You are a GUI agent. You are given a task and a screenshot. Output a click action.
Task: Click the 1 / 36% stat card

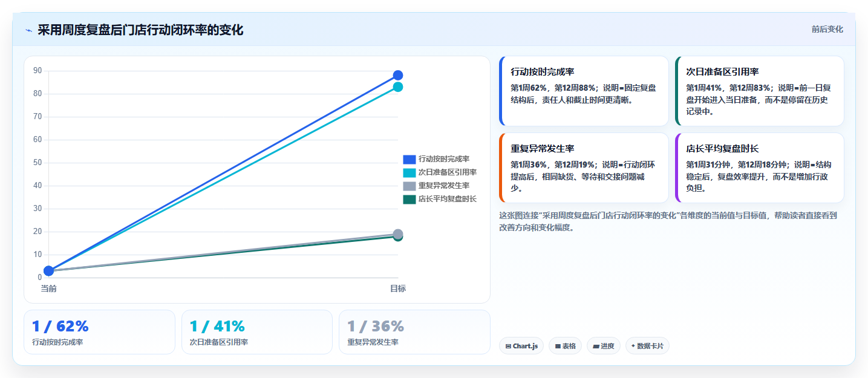(414, 332)
